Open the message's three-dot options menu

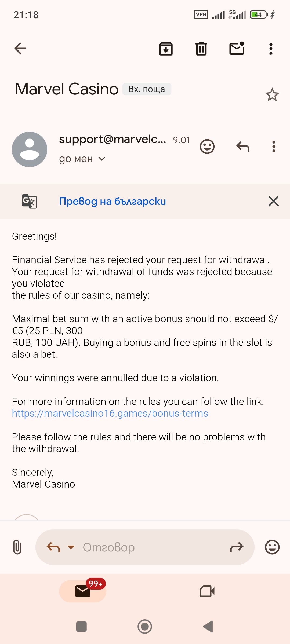tap(274, 147)
